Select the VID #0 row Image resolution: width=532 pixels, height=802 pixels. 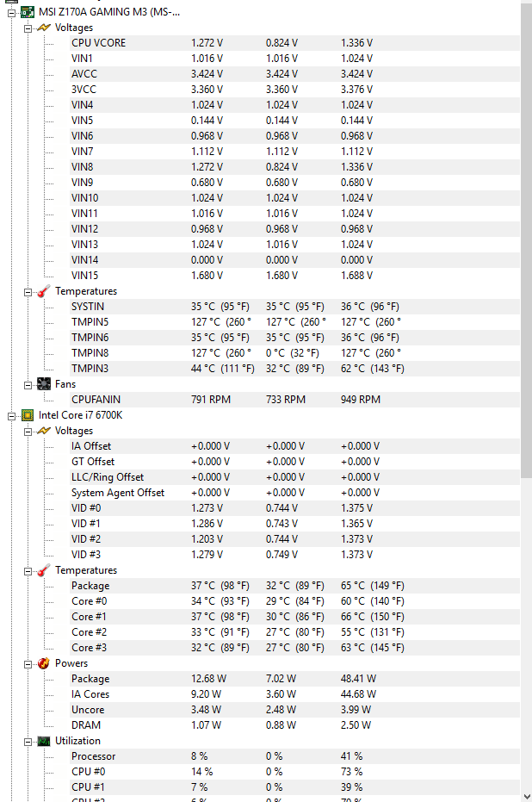(295, 508)
